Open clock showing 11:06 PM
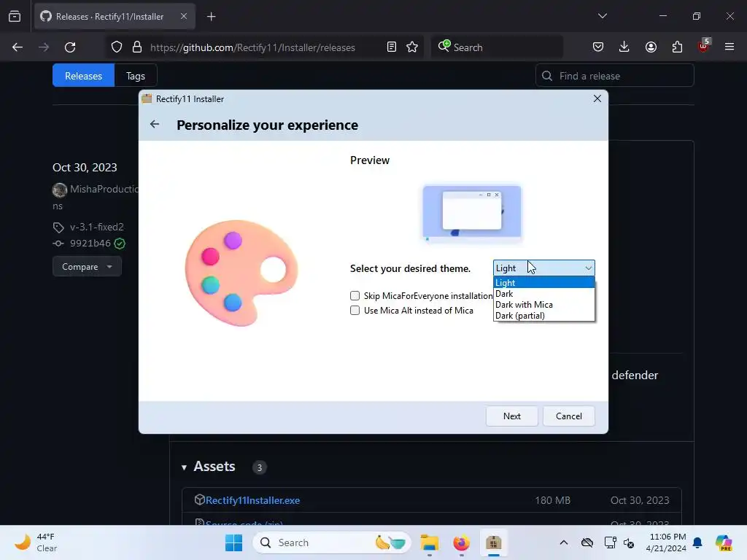 (x=667, y=542)
